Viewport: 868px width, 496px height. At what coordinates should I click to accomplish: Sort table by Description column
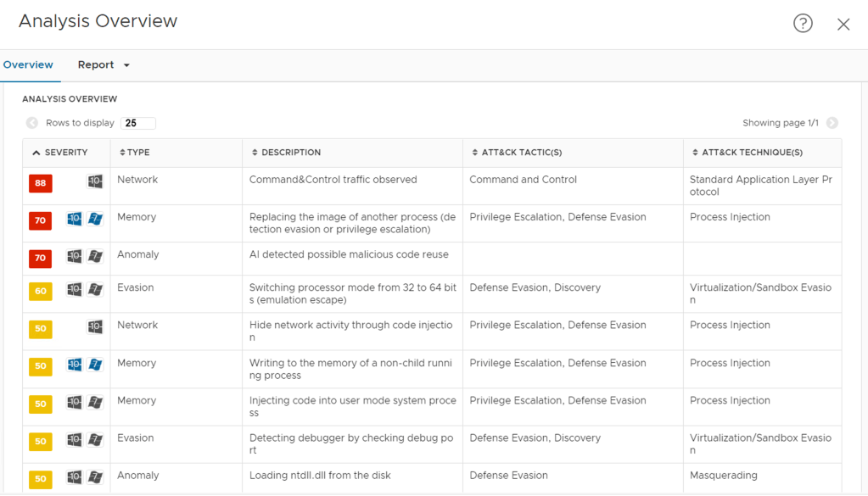point(286,153)
